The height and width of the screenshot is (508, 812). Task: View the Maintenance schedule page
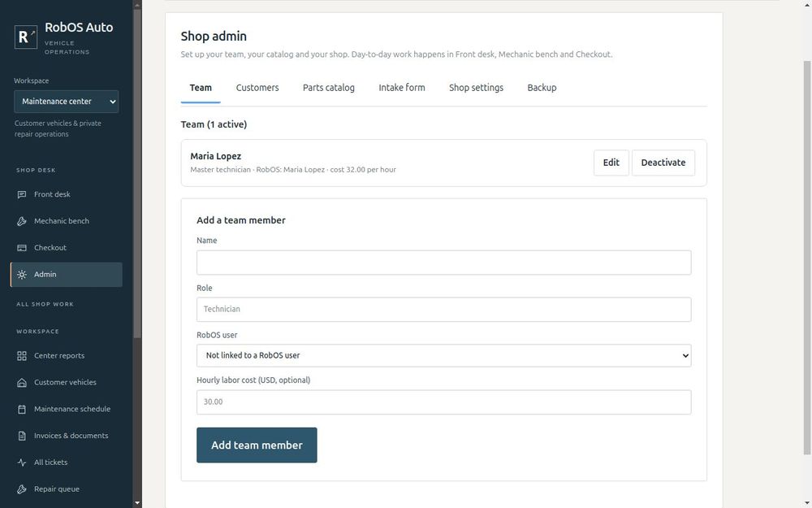67,409
